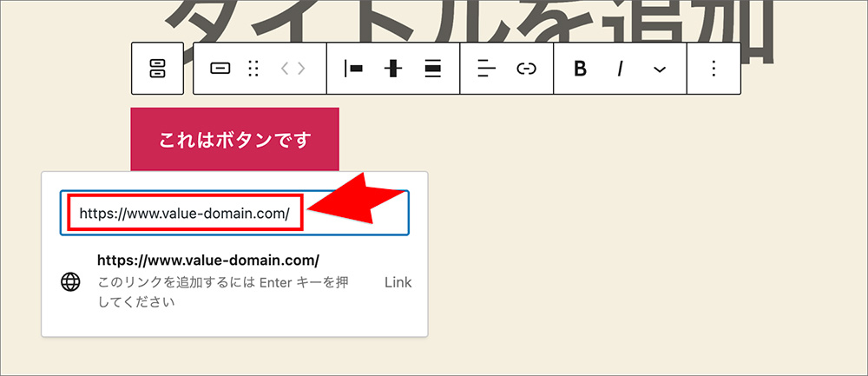The height and width of the screenshot is (376, 868).
Task: Open the vertical alignment control
Action: [393, 69]
